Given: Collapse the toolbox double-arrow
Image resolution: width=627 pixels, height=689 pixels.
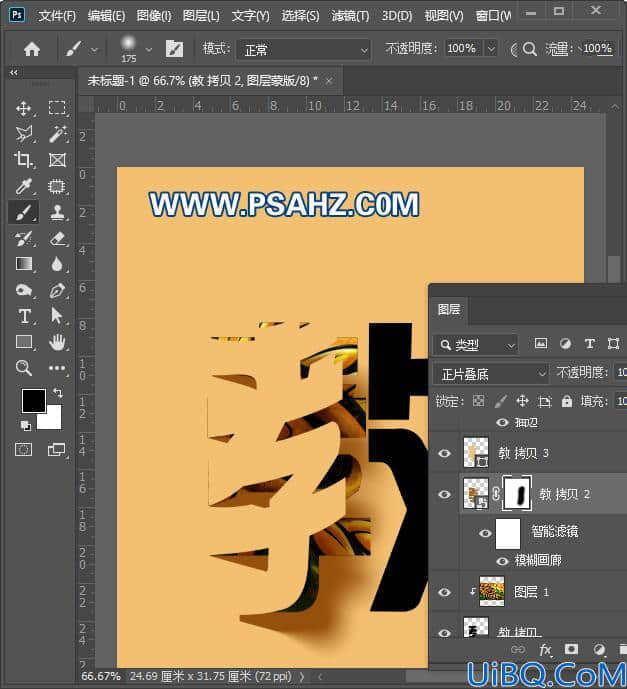Looking at the screenshot, I should pos(14,73).
